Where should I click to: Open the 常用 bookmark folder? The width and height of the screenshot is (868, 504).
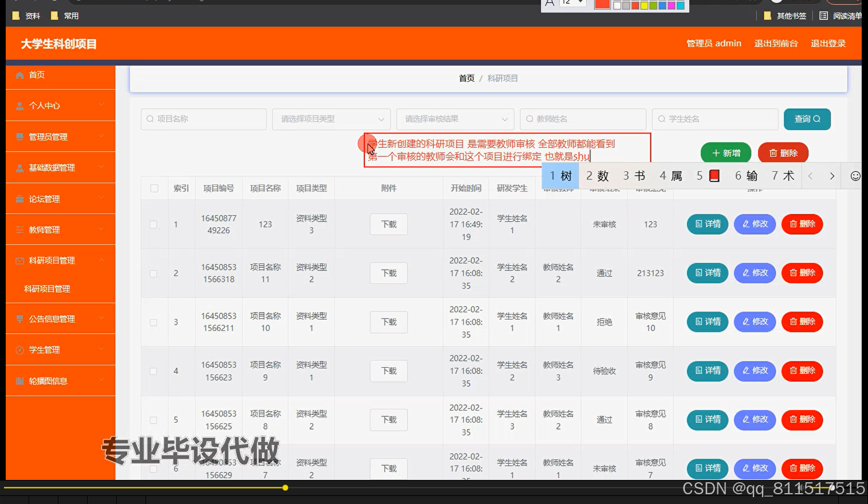click(x=65, y=16)
